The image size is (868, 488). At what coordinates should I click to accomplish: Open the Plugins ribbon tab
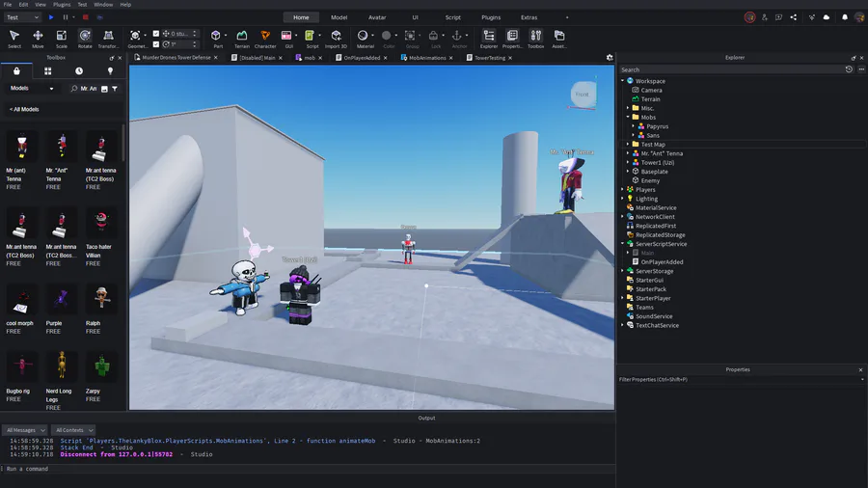491,17
